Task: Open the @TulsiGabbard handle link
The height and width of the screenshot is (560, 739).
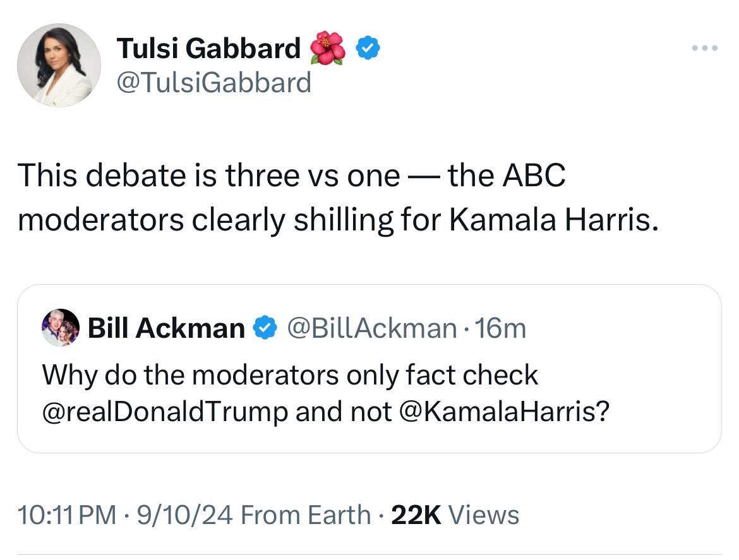Action: (x=214, y=82)
